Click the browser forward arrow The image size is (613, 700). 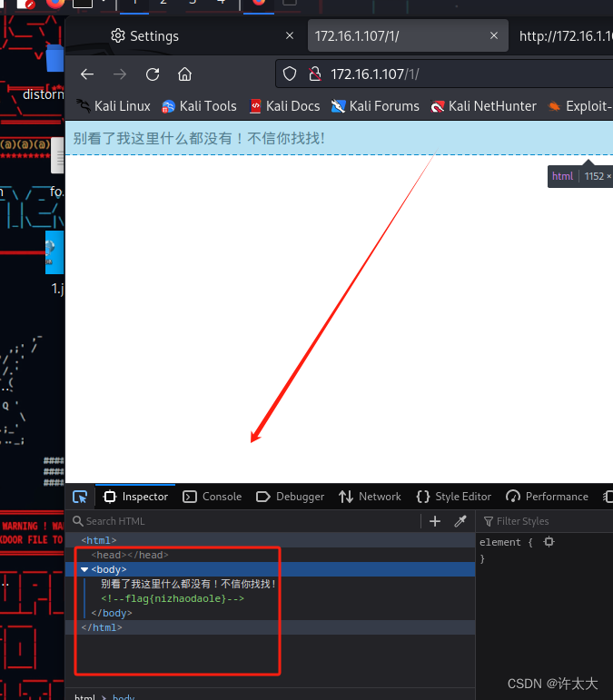pos(120,74)
